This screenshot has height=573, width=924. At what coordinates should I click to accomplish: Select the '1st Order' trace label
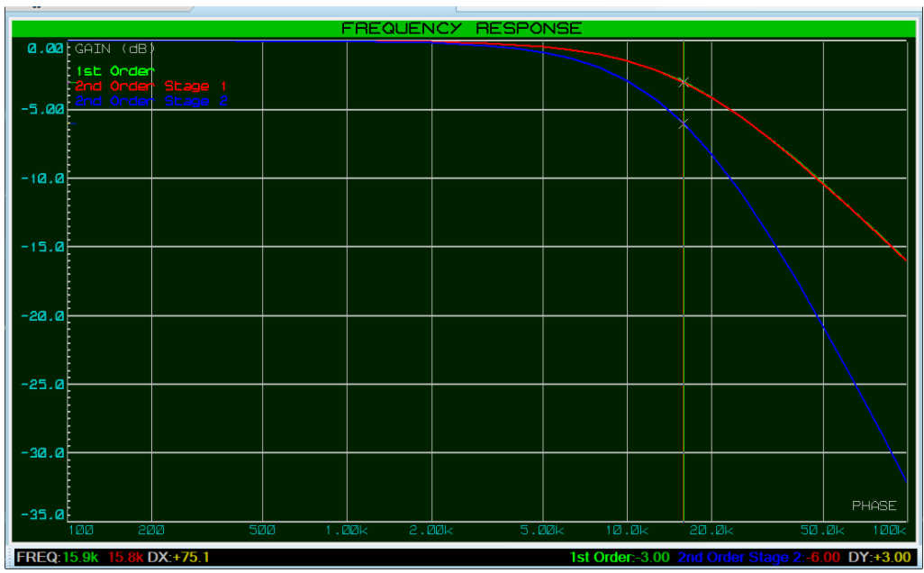114,71
